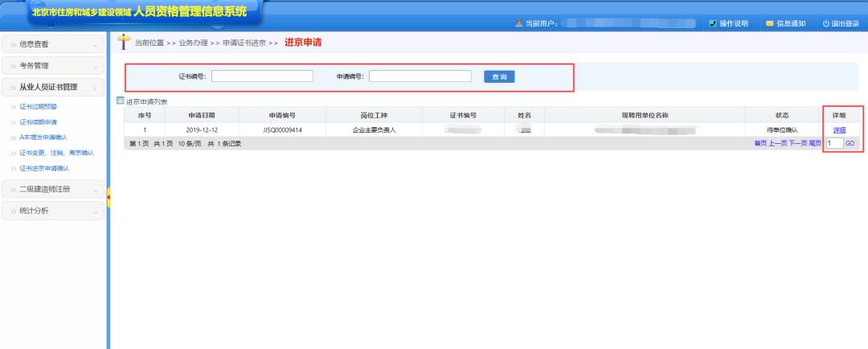Collapse sidebar using the yellow splitter arrow
This screenshot has width=868, height=349.
point(108,194)
